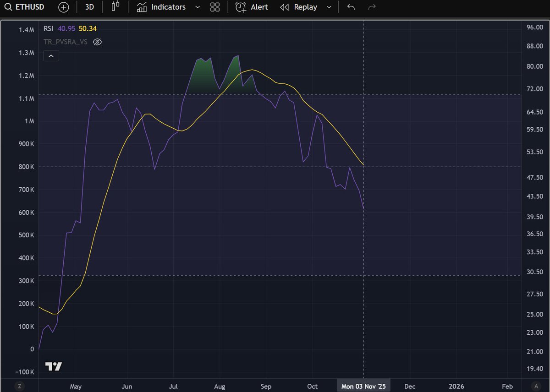Click the 30.50 right scale label
Image resolution: width=550 pixels, height=392 pixels.
534,272
